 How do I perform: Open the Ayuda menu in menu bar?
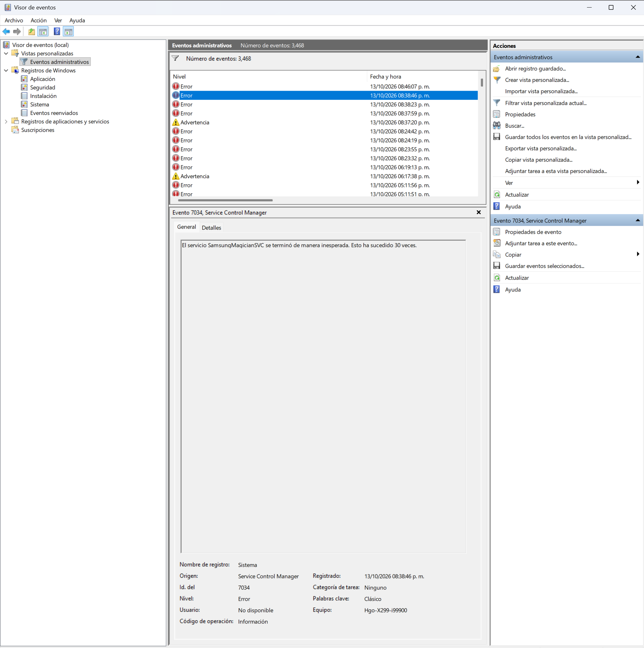point(77,20)
